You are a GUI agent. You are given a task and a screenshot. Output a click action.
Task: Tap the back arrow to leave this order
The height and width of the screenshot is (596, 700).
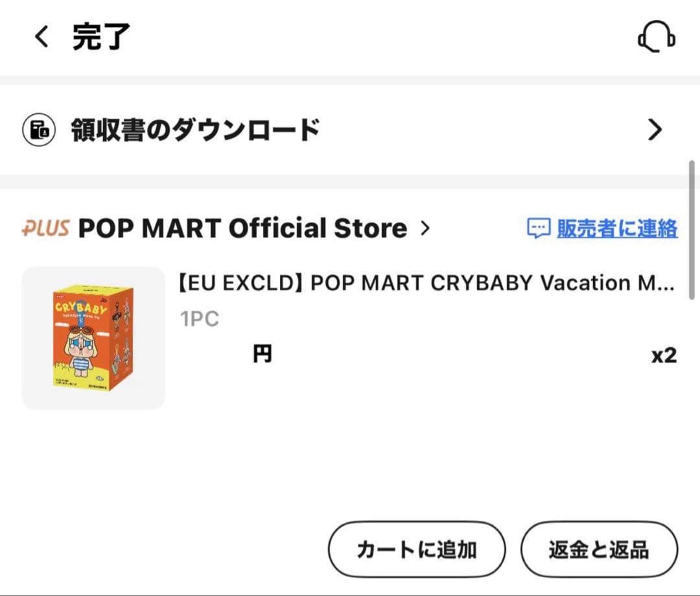(x=40, y=38)
